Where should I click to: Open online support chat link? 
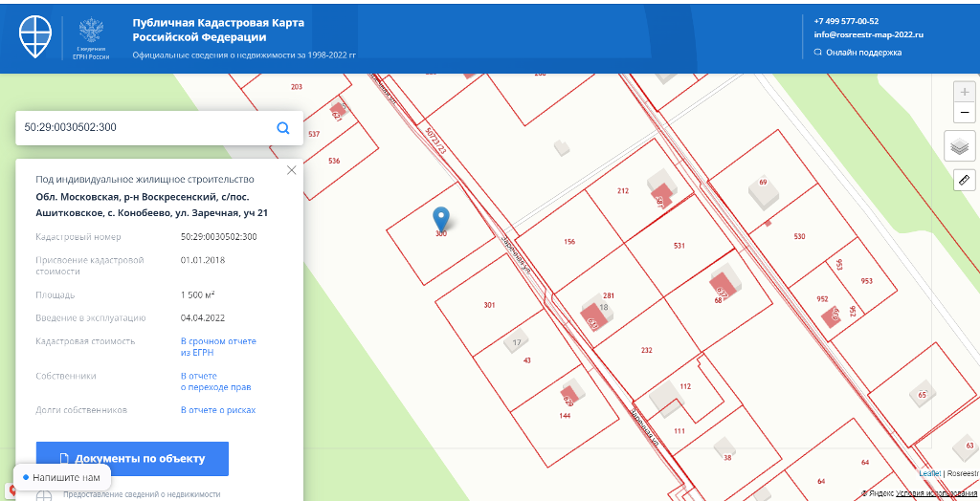click(862, 53)
